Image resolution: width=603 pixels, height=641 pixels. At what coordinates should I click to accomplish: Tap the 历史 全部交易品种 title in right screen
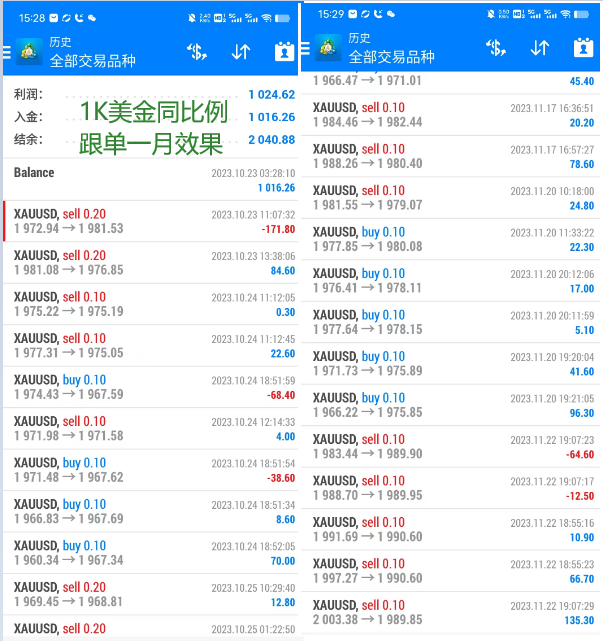point(391,48)
